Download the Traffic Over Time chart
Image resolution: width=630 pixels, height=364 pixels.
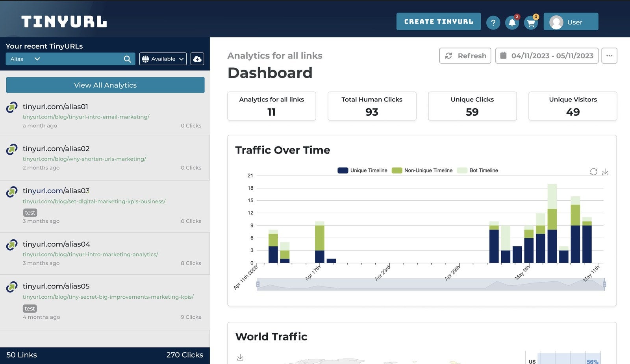coord(605,172)
